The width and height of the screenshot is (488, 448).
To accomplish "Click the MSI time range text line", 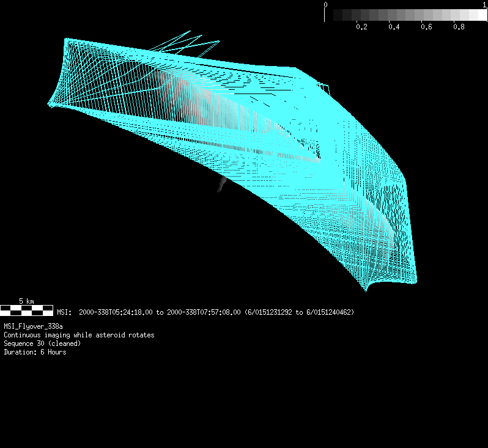I will click(x=205, y=312).
